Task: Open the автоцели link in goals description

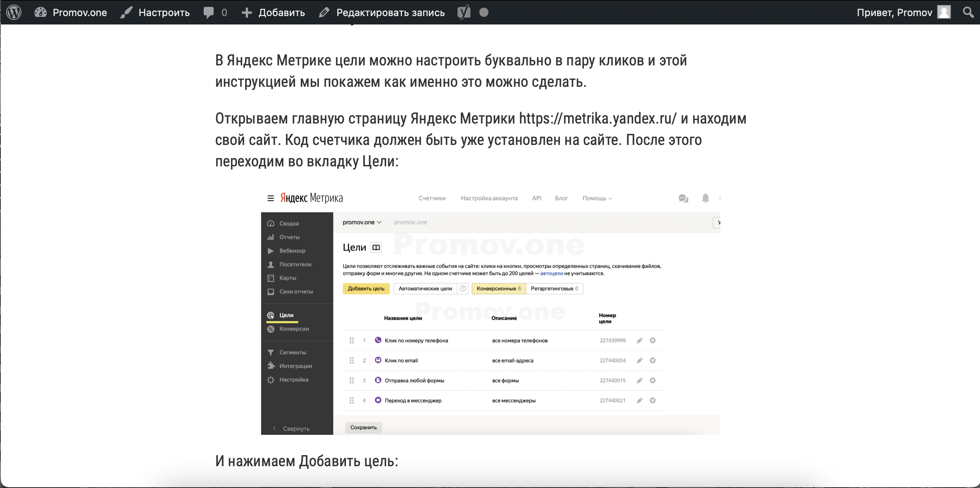Action: pos(552,274)
